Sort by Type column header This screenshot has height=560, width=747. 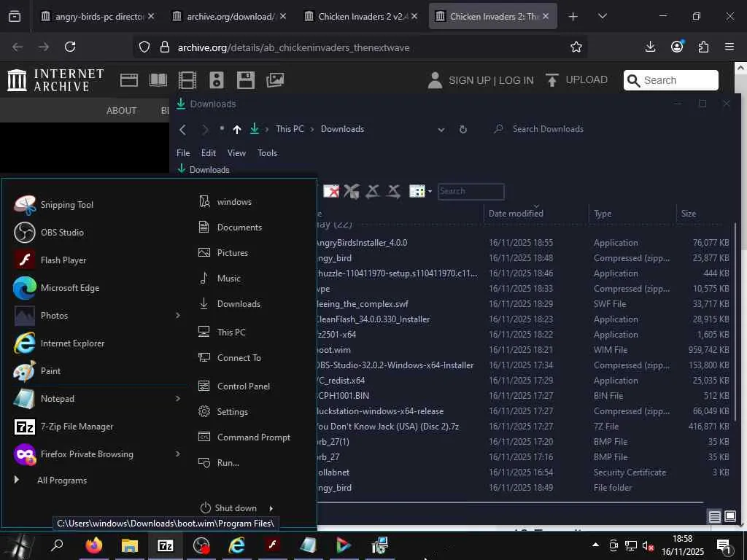tap(602, 214)
